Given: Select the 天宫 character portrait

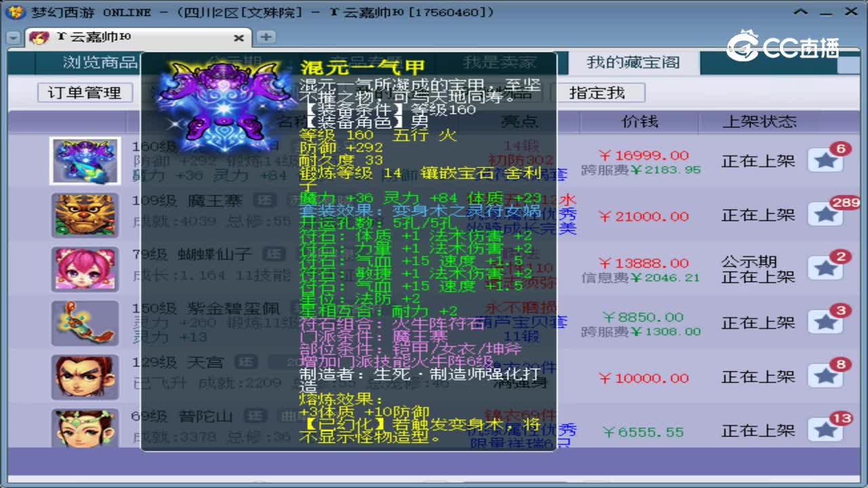Looking at the screenshot, I should tap(85, 377).
